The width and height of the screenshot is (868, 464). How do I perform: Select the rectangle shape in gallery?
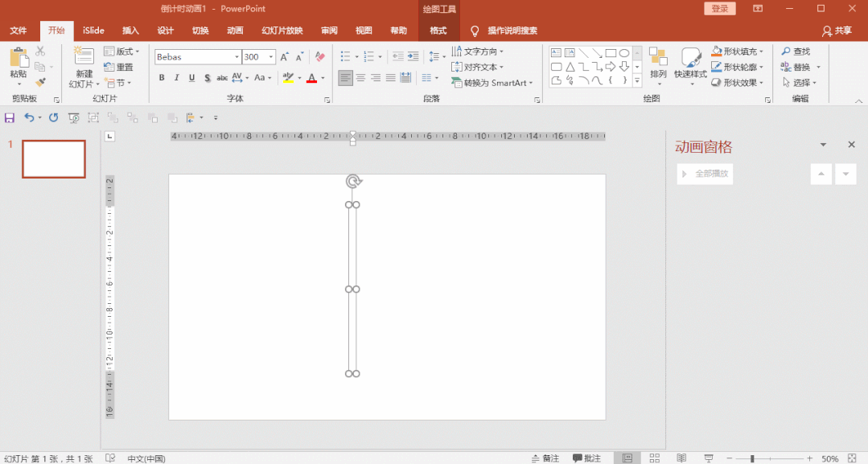tap(611, 53)
